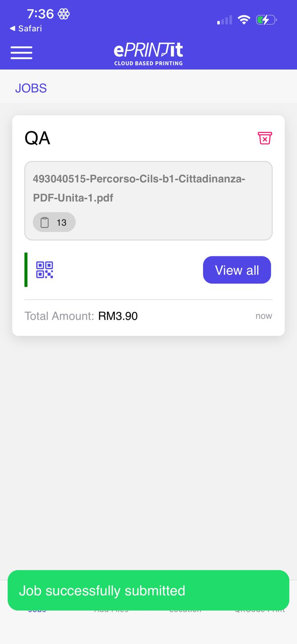Dismiss the Job successfully submitted toast
Image resolution: width=297 pixels, height=644 pixels.
148,590
